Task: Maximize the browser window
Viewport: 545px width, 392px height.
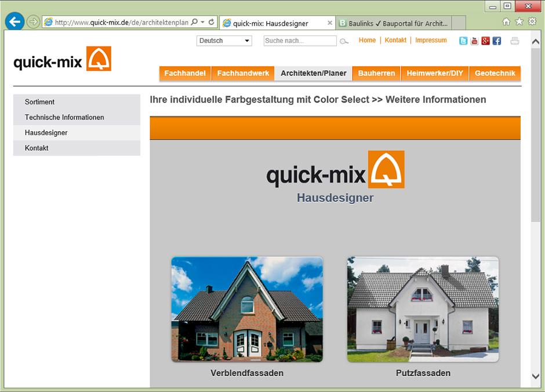Action: click(x=507, y=6)
